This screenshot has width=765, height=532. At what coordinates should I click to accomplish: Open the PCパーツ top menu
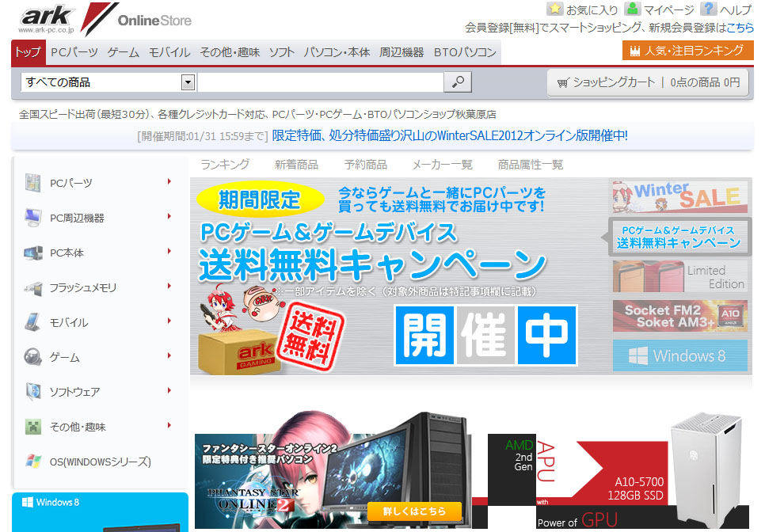coord(74,52)
